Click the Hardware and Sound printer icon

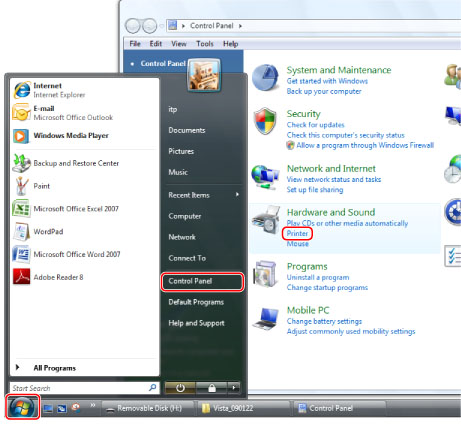pyautogui.click(x=266, y=219)
